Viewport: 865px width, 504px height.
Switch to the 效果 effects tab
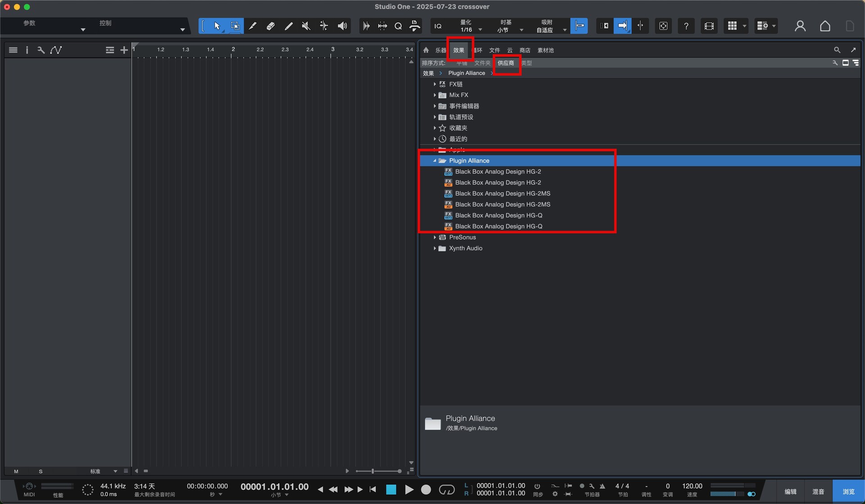[x=459, y=50]
